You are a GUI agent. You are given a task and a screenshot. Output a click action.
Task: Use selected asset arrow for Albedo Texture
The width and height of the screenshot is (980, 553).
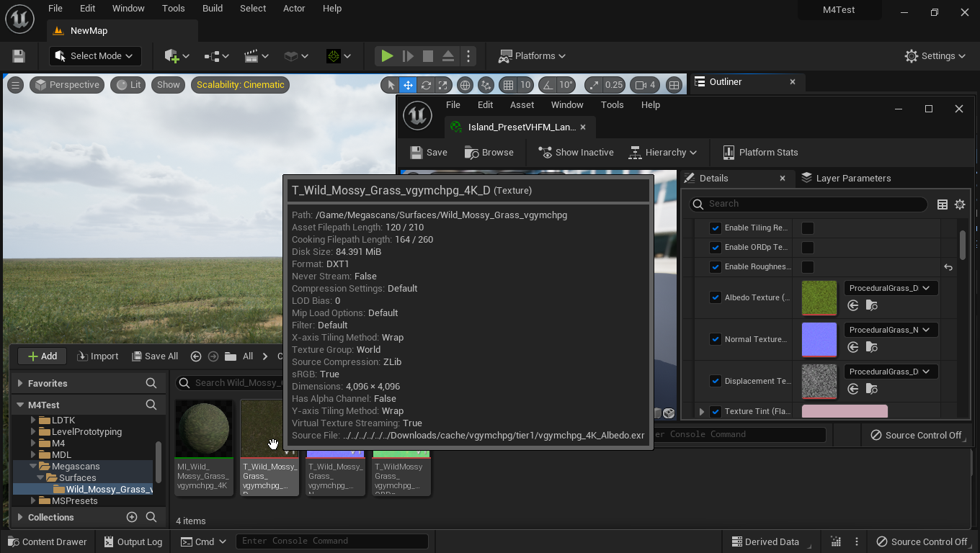pos(853,305)
